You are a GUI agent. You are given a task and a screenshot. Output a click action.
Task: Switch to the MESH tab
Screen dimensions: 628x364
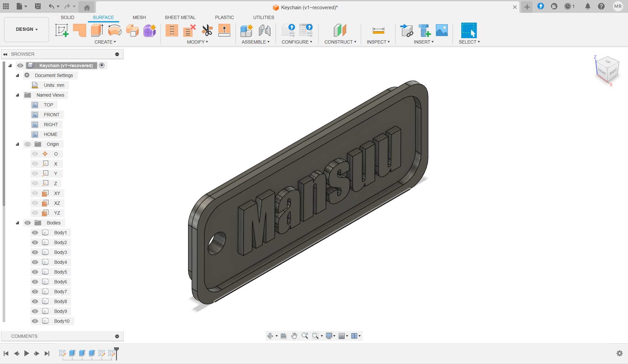click(x=139, y=17)
